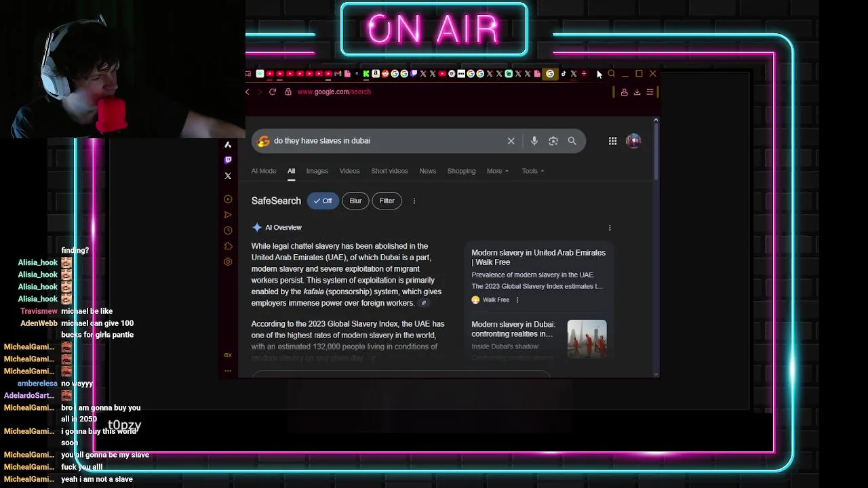Open 'Modern slavery in United Arab Emirates' link
This screenshot has width=868, height=488.
coord(538,258)
